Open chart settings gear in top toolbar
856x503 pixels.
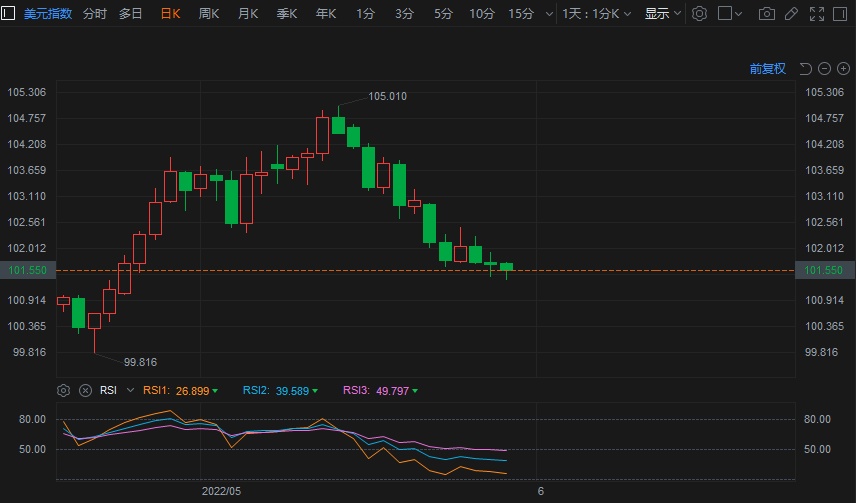click(699, 14)
